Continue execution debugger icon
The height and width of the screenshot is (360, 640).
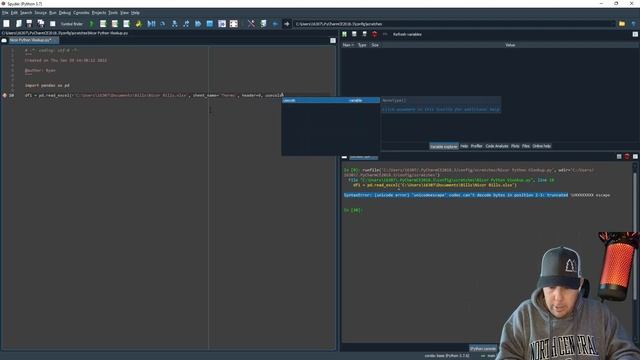pyautogui.click(x=198, y=24)
